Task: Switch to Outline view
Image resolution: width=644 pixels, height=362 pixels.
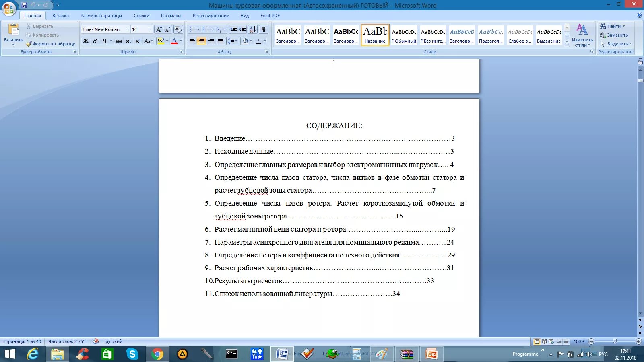Action: (x=559, y=341)
